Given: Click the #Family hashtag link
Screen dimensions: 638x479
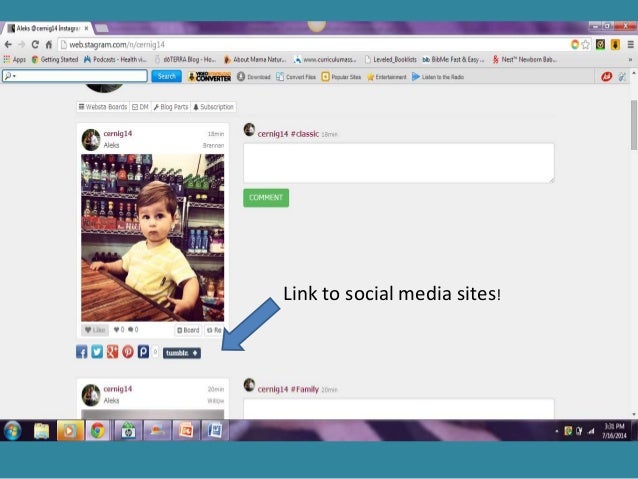Looking at the screenshot, I should (305, 389).
